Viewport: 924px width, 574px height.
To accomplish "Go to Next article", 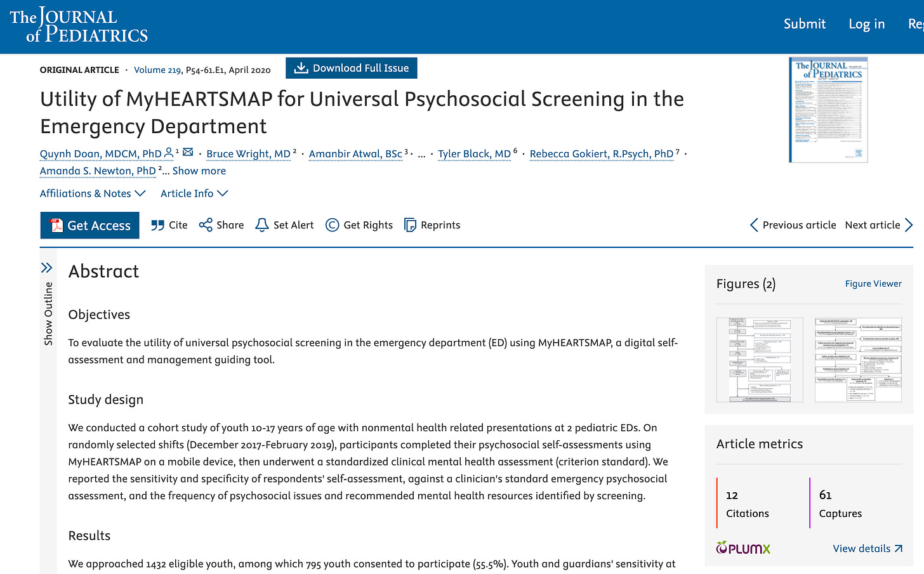I will coord(879,225).
